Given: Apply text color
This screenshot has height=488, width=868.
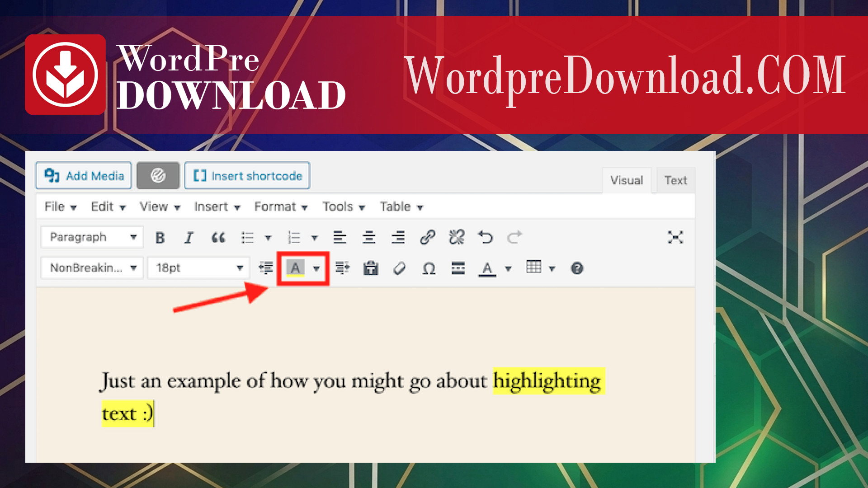Looking at the screenshot, I should [x=487, y=268].
